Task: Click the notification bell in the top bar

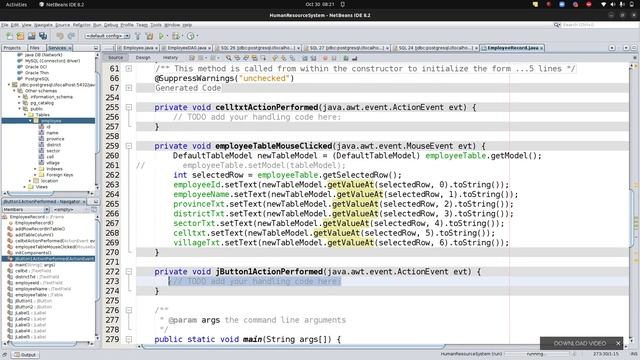Action: (342, 4)
